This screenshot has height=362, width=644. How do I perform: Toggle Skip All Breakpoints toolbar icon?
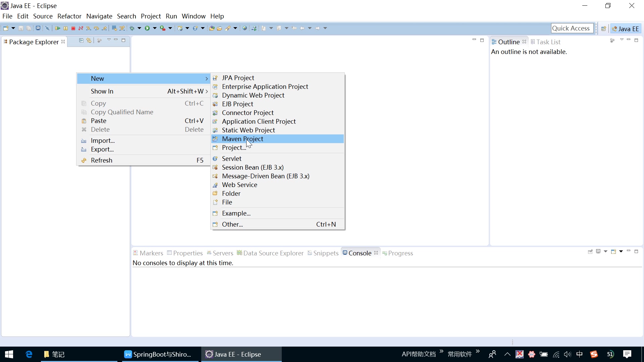tap(47, 28)
